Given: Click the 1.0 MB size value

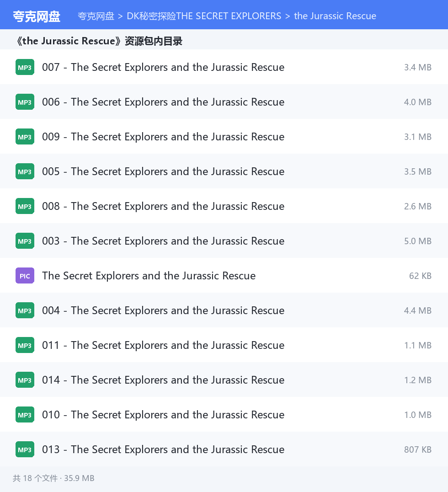Looking at the screenshot, I should coord(417,415).
